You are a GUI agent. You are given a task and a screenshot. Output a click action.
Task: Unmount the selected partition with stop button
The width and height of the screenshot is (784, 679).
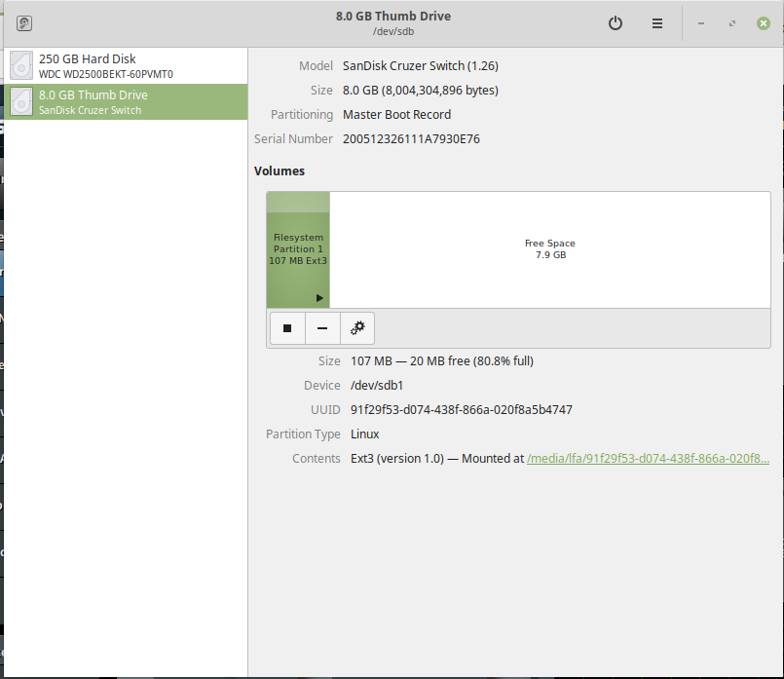click(x=287, y=328)
